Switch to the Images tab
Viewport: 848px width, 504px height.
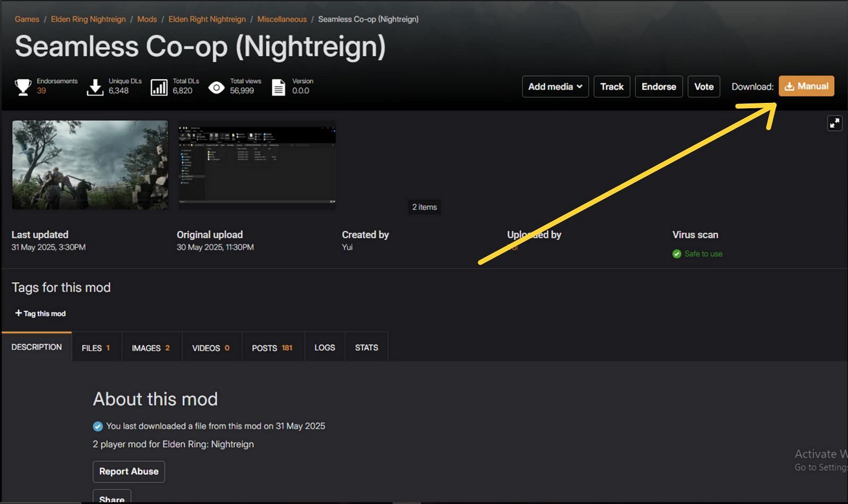point(152,347)
